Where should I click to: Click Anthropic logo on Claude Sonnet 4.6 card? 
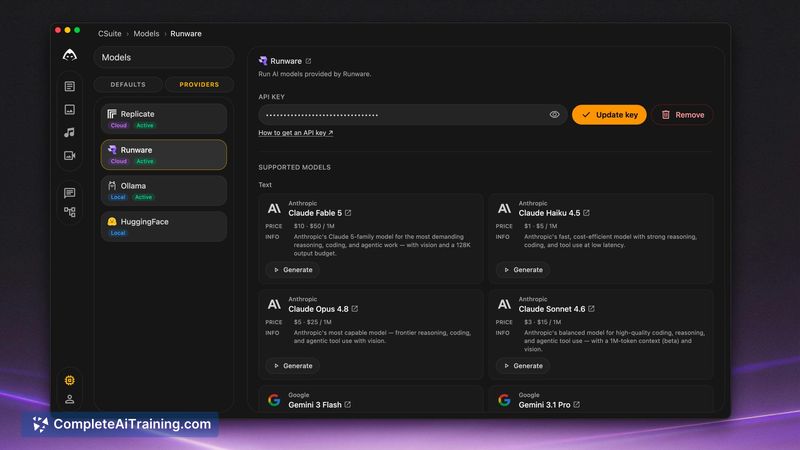(x=504, y=304)
